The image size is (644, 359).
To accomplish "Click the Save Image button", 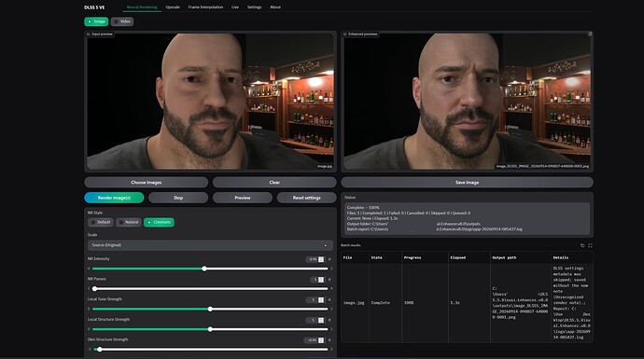I will pos(467,182).
